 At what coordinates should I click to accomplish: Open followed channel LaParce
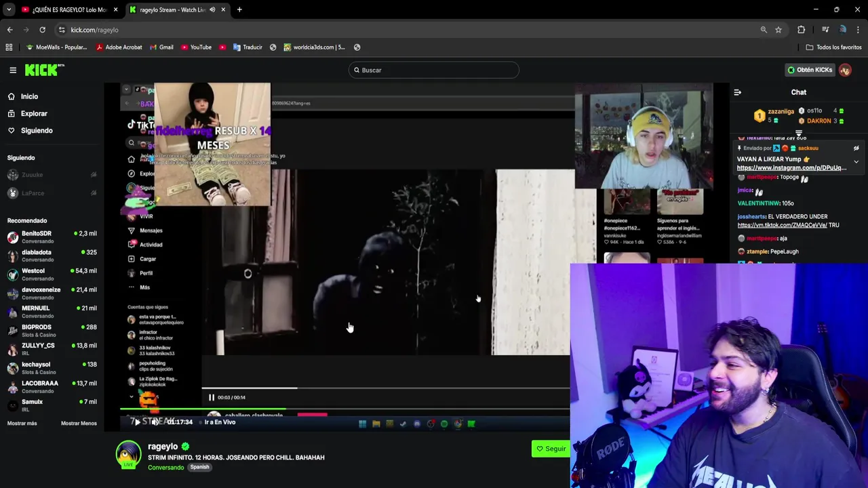(x=52, y=193)
